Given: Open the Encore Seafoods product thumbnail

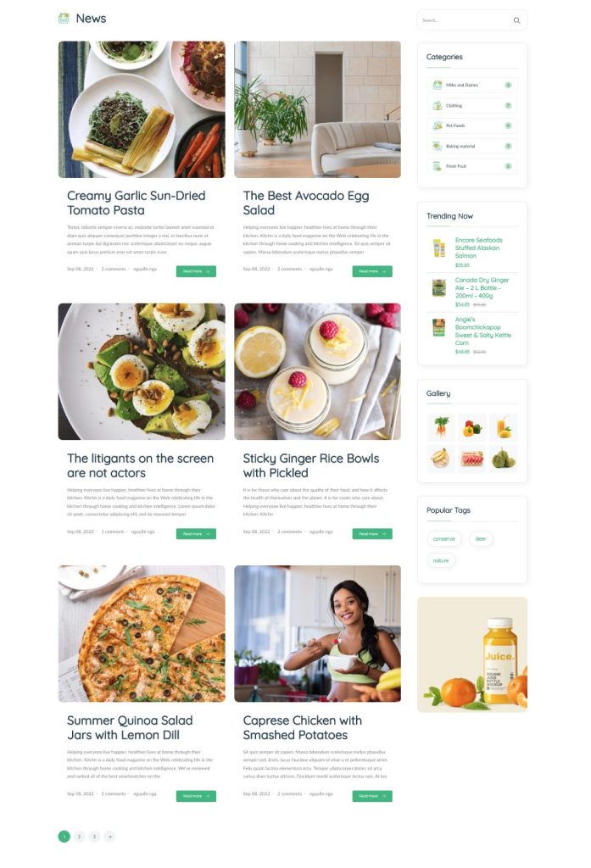Looking at the screenshot, I should point(438,248).
